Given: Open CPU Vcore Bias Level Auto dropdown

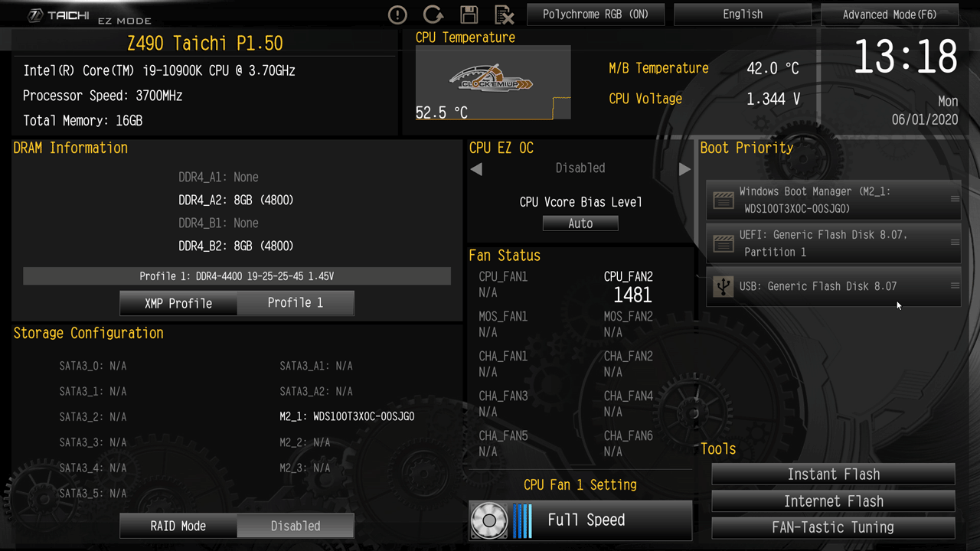Looking at the screenshot, I should tap(580, 223).
